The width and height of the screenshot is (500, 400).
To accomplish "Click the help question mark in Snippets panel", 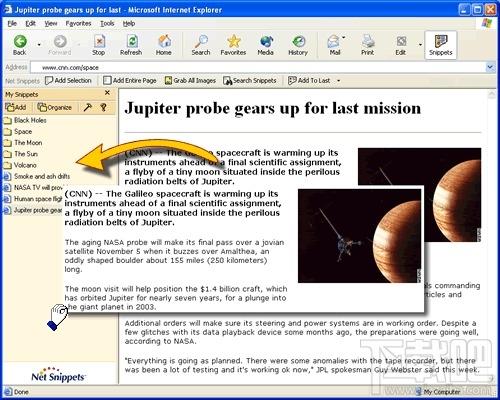I will [x=104, y=107].
